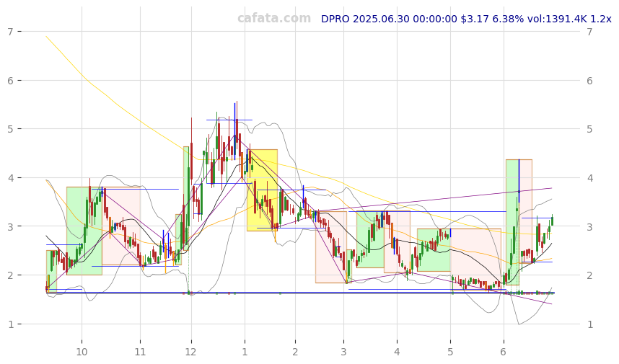
Task: Select the date text 2025.06.30 00:00:00
Action: (405, 19)
